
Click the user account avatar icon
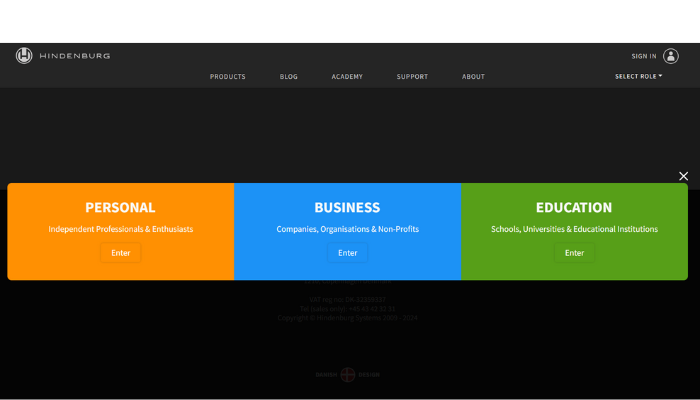671,56
